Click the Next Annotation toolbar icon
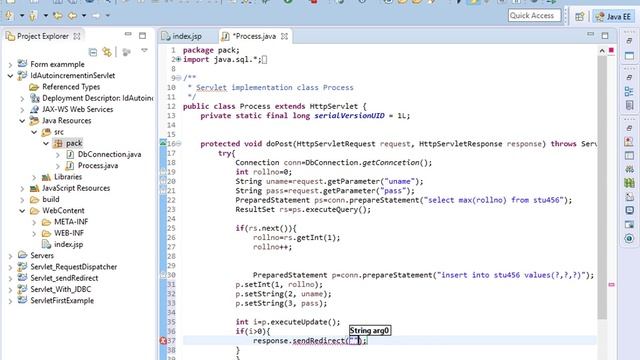 9,16
